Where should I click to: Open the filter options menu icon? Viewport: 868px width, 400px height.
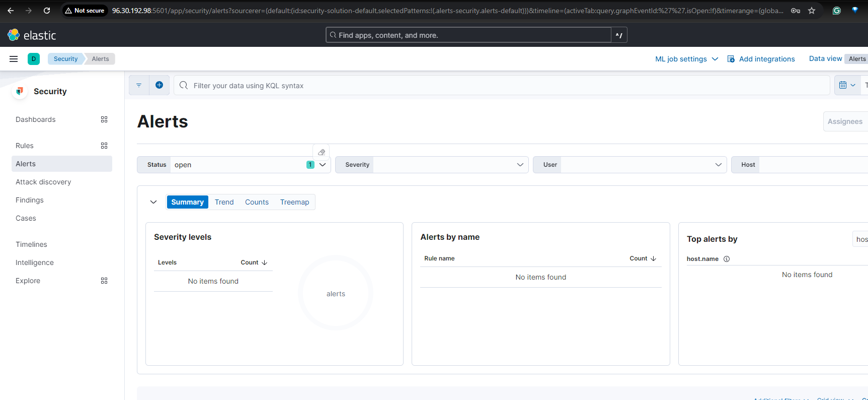[139, 85]
